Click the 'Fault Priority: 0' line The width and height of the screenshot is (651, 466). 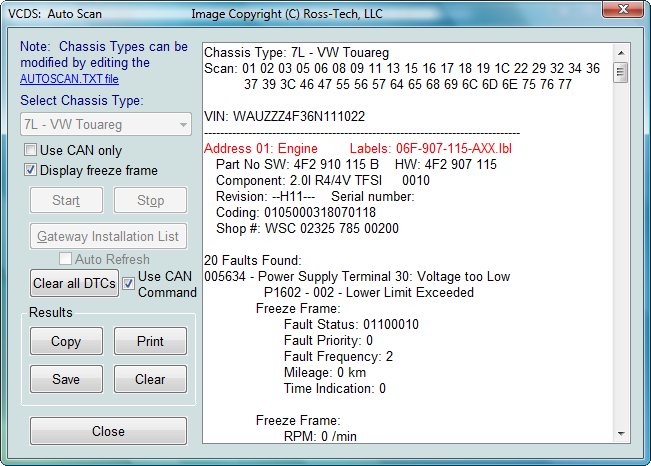[x=328, y=341]
